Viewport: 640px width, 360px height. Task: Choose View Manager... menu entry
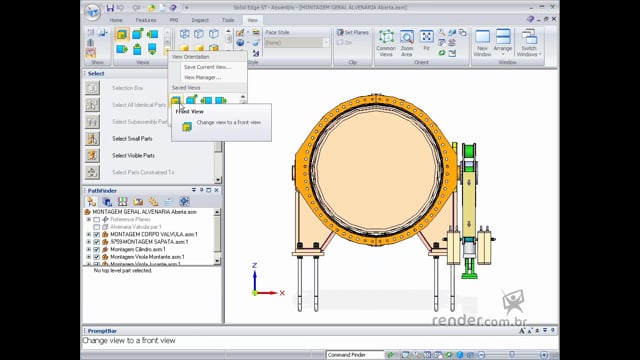(x=202, y=77)
